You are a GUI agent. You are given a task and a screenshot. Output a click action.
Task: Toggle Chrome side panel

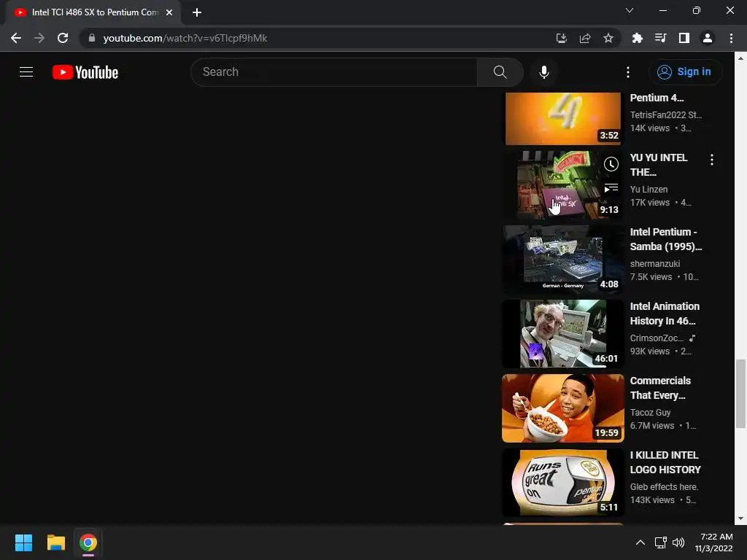[684, 38]
